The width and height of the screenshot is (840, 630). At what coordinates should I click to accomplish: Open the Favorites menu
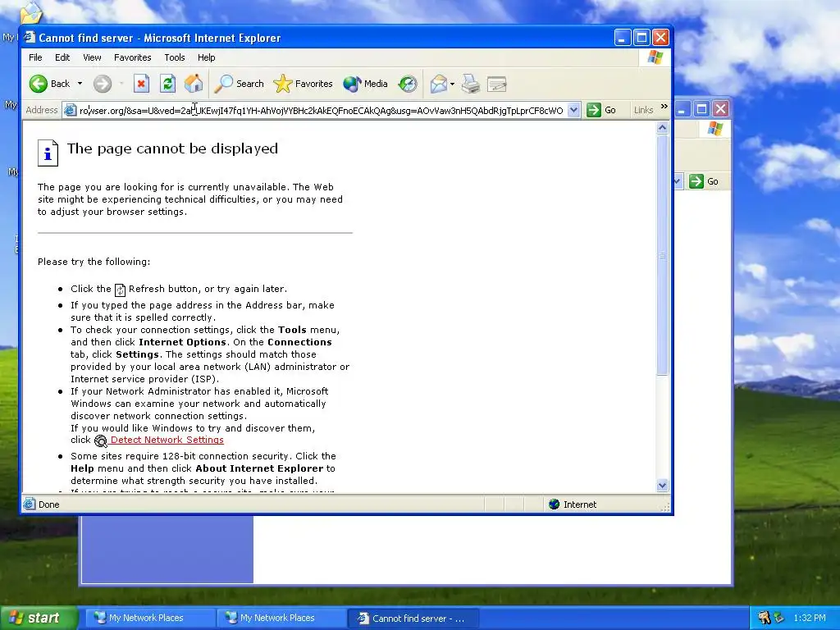click(x=132, y=57)
